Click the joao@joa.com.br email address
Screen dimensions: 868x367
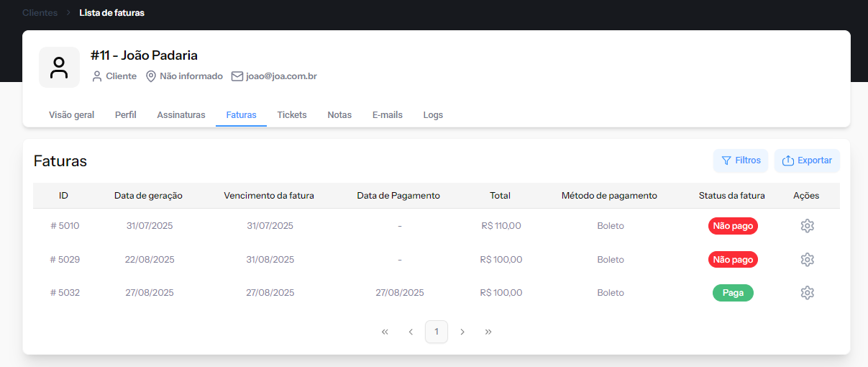[281, 76]
